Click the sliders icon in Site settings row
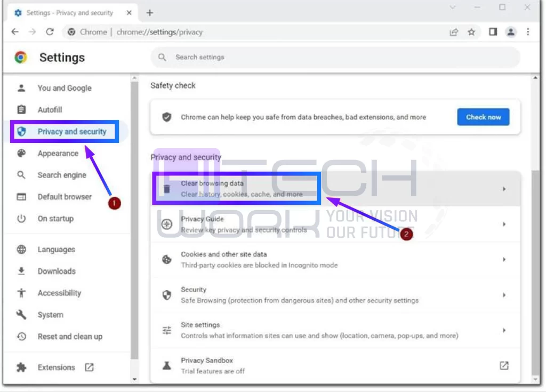Image resolution: width=546 pixels, height=392 pixels. pos(167,330)
